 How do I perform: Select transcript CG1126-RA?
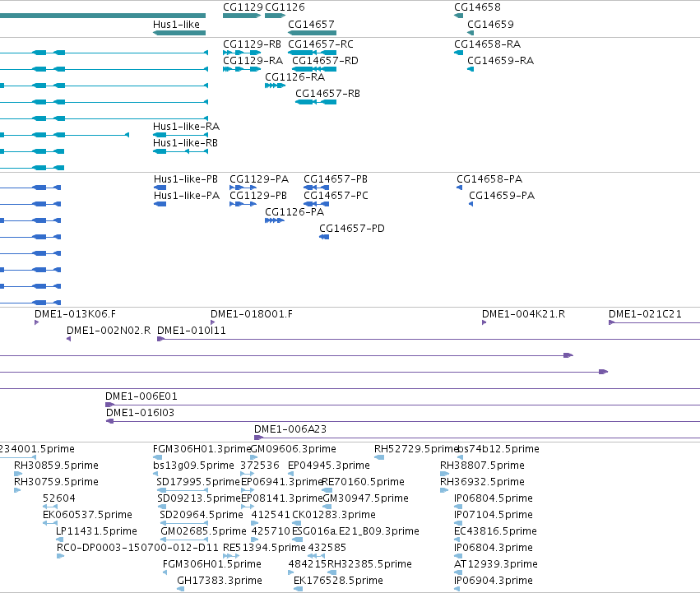tap(294, 77)
